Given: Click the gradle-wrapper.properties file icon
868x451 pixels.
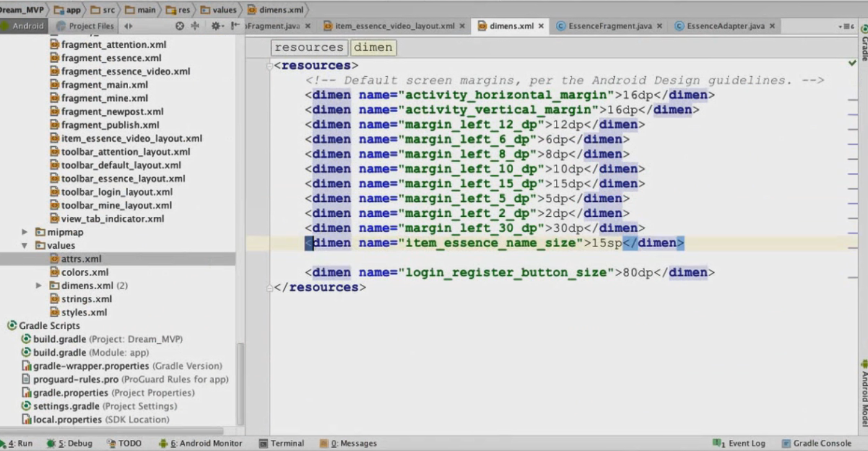Looking at the screenshot, I should click(x=26, y=366).
